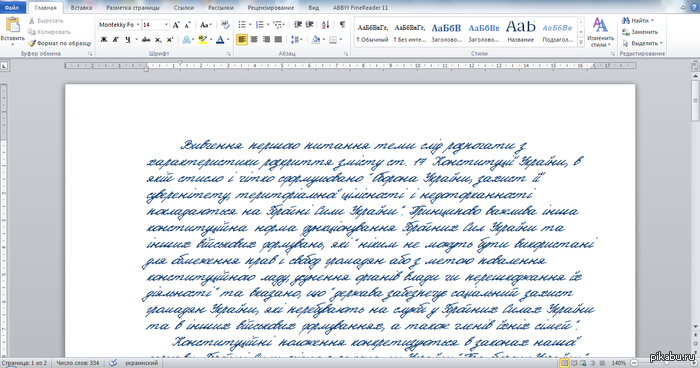Switch to the Рецензирование tab
The image size is (700, 368).
[x=271, y=8]
